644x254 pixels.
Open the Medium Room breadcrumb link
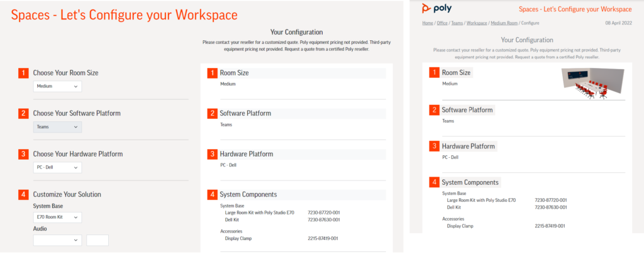pyautogui.click(x=504, y=23)
